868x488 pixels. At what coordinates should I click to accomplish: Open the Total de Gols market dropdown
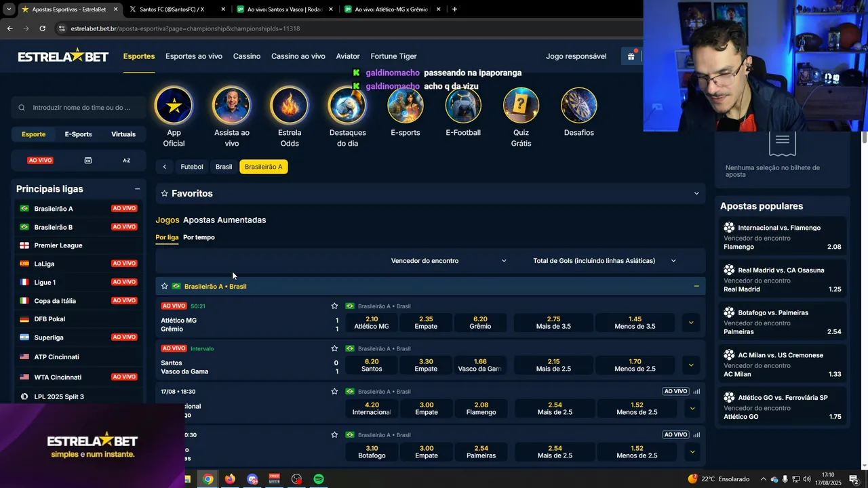click(x=604, y=261)
